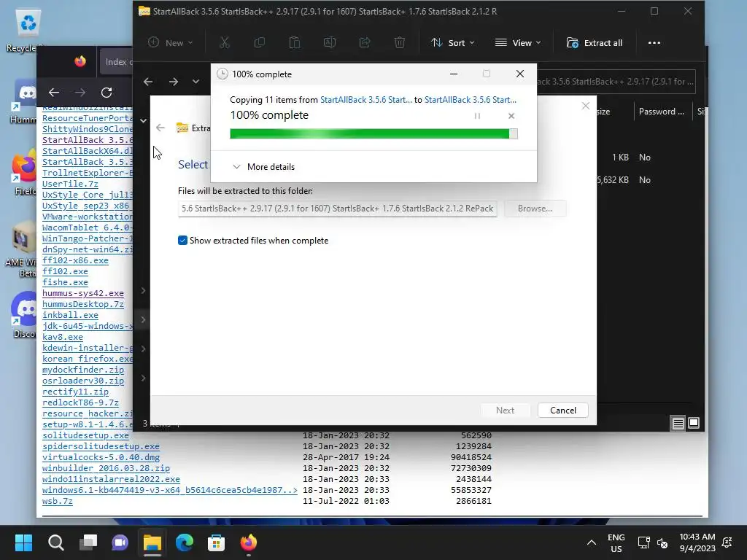The width and height of the screenshot is (747, 560).
Task: Open the View dropdown menu
Action: 518,43
